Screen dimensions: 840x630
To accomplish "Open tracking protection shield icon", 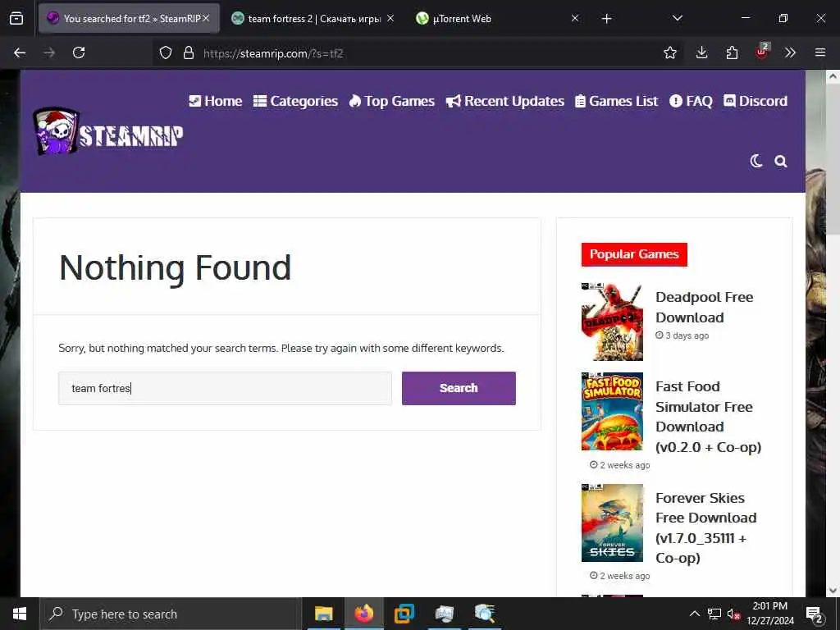I will (x=166, y=53).
